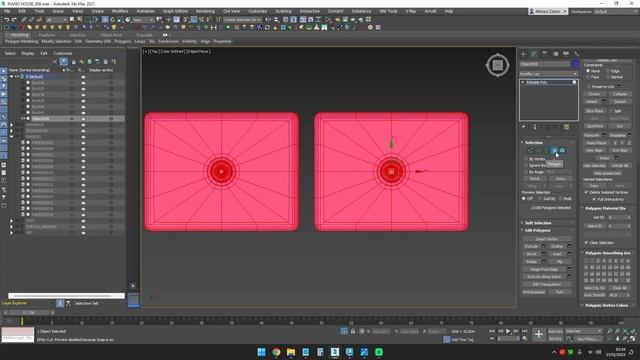Enable the Ignore Backfacing checkbox
The width and height of the screenshot is (640, 360).
click(526, 165)
